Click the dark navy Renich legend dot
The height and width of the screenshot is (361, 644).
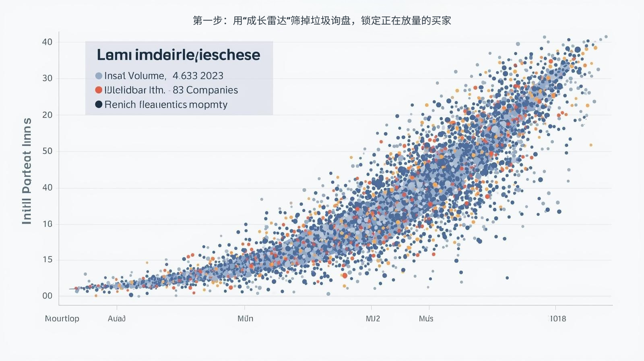pos(99,104)
